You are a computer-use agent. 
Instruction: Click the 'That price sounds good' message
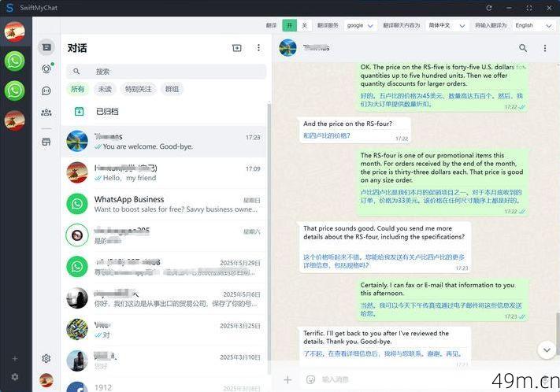(384, 247)
